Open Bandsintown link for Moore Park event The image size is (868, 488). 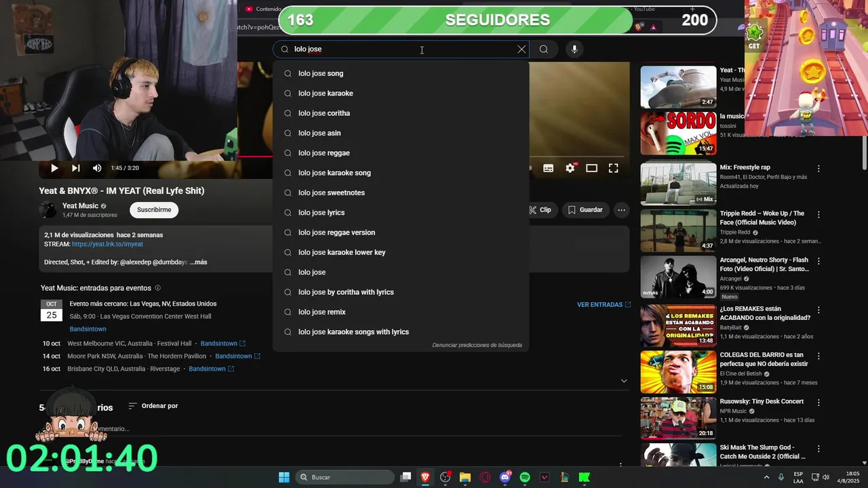237,357
